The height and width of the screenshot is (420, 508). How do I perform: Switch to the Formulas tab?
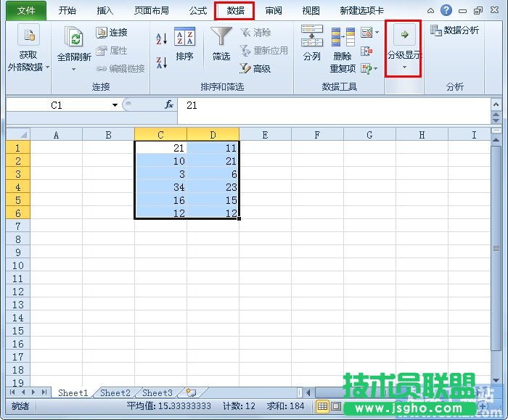point(198,11)
